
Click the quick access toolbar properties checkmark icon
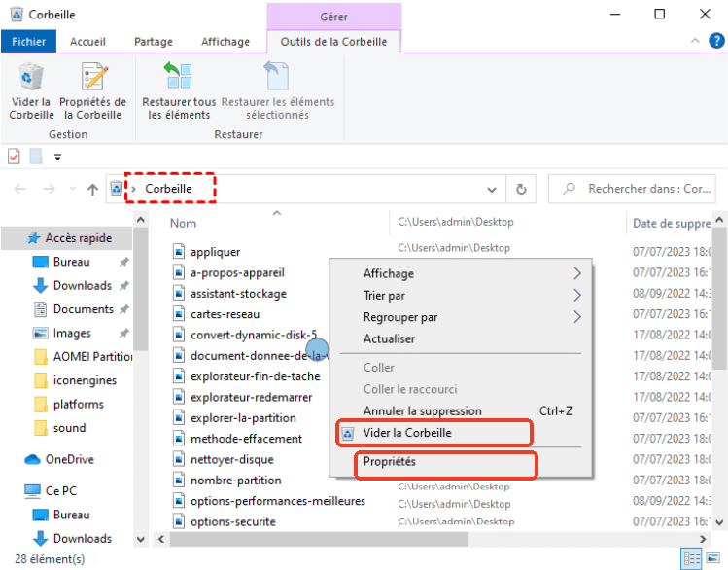tap(14, 156)
